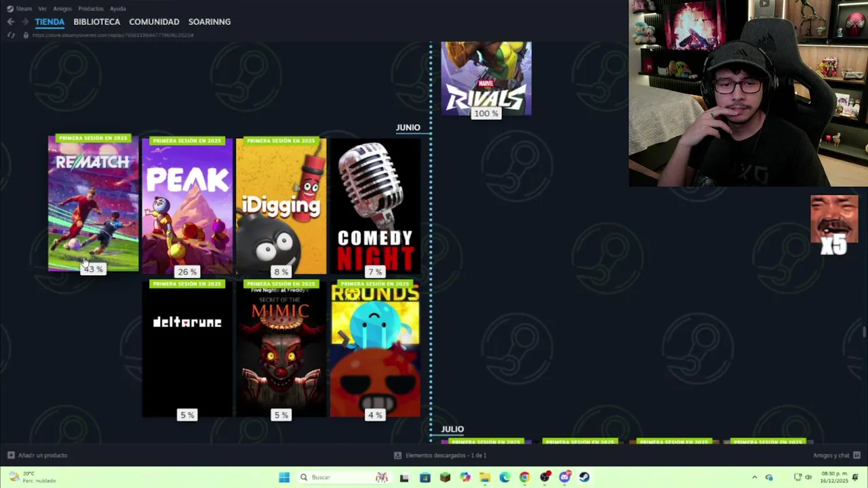This screenshot has width=868, height=488.
Task: Open the Marvel Rivals game tile
Action: (486, 78)
